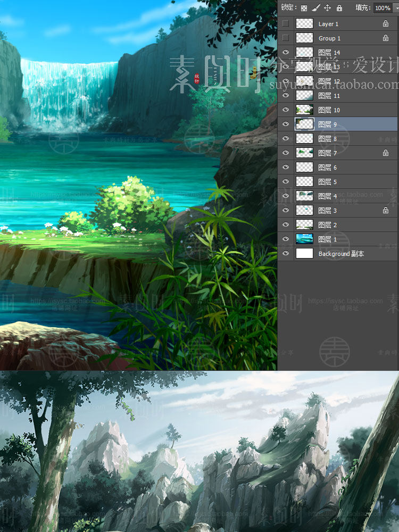Click the lock image pixels brush icon
Image resolution: width=399 pixels, height=532 pixels.
316,8
